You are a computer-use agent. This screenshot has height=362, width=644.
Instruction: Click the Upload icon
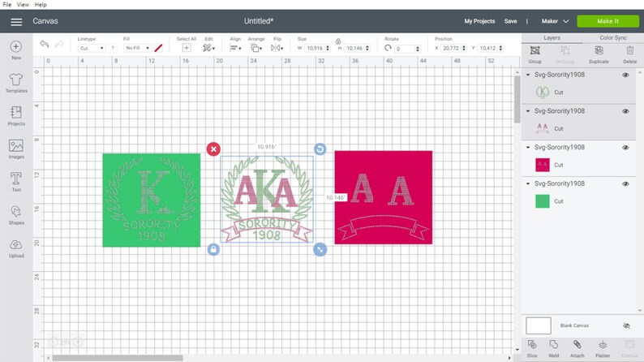click(16, 245)
